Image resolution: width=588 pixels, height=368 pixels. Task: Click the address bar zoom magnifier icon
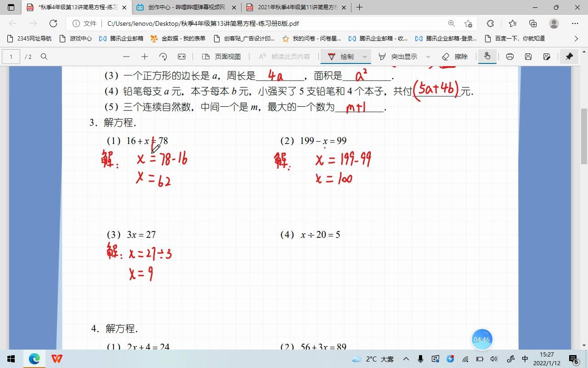pos(452,23)
